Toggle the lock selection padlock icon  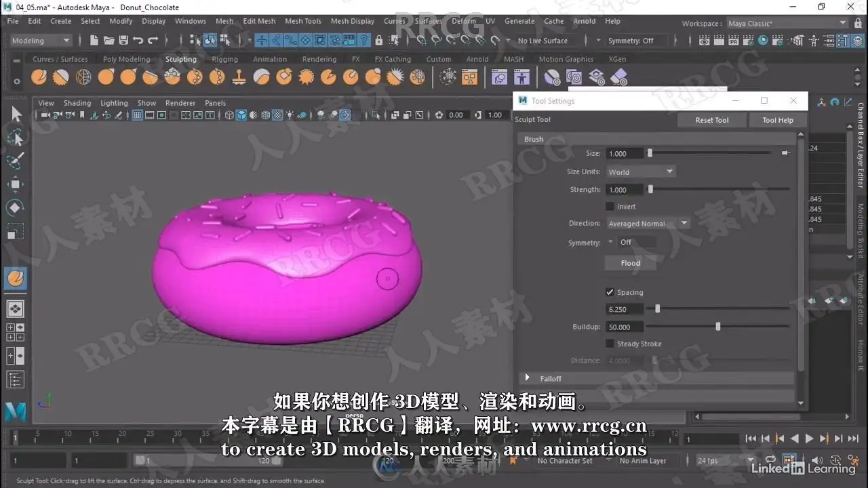click(378, 41)
